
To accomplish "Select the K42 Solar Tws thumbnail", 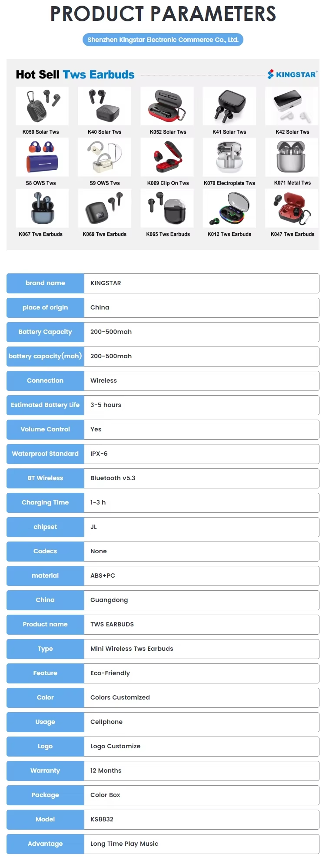I will click(x=292, y=106).
